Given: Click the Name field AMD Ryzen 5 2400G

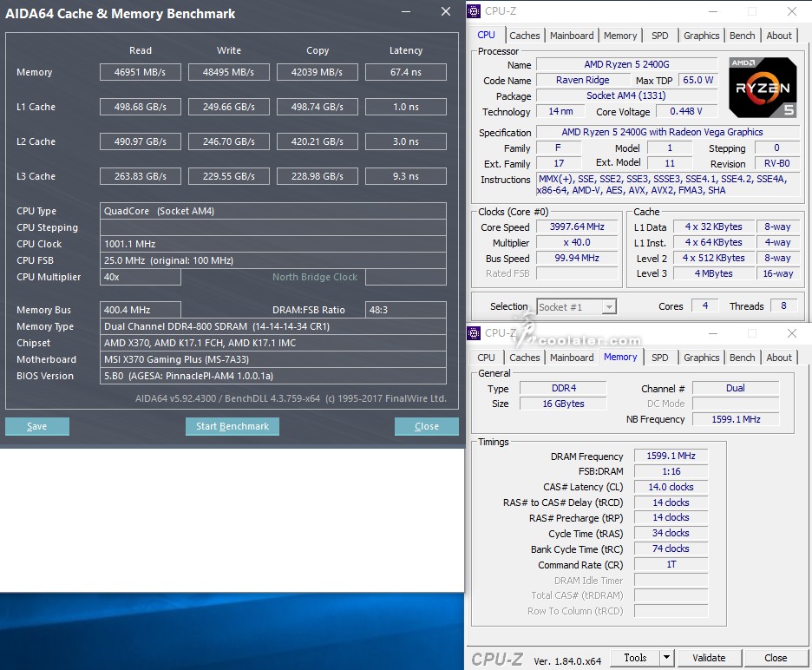Looking at the screenshot, I should tap(626, 64).
